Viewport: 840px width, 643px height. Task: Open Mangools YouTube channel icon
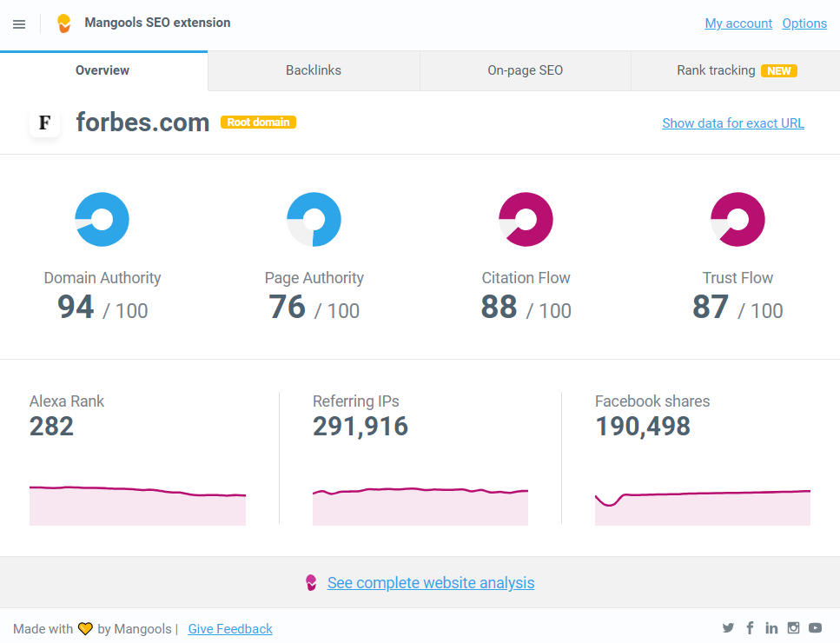tap(815, 628)
